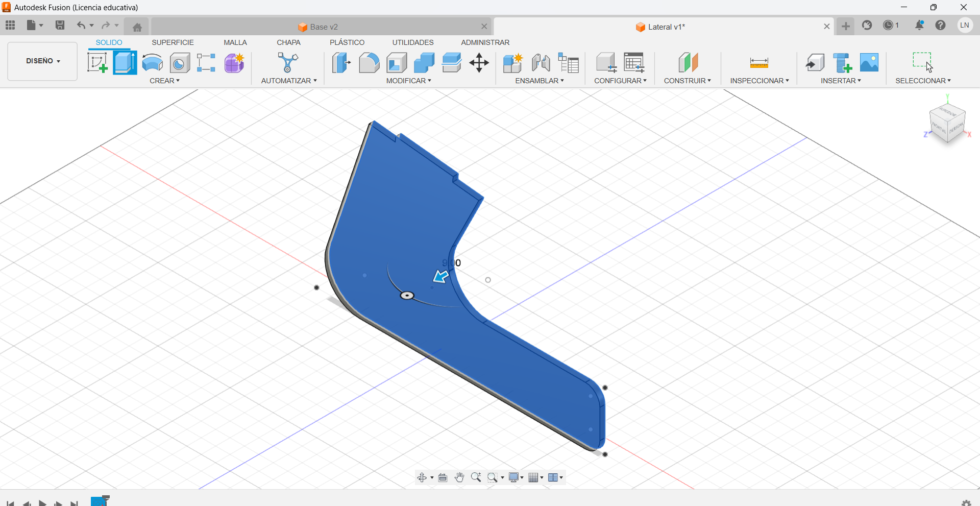Close the Lateral v1* document tab

coord(827,27)
